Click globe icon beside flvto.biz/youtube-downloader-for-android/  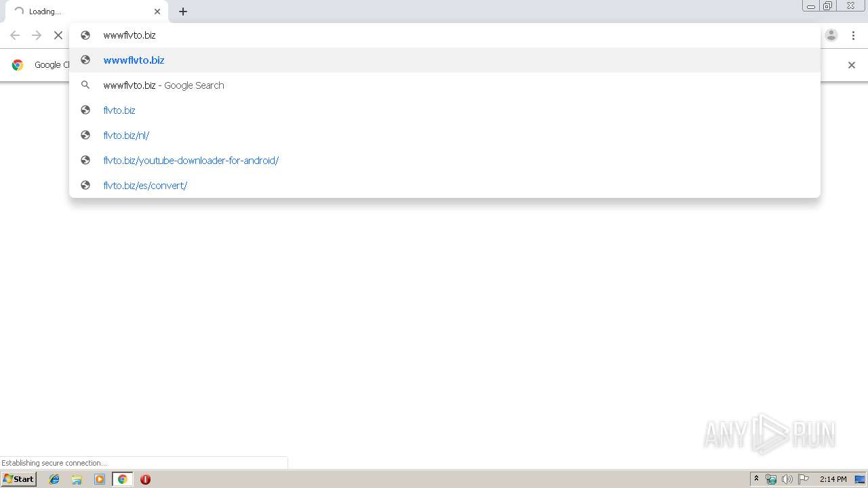[x=85, y=161]
